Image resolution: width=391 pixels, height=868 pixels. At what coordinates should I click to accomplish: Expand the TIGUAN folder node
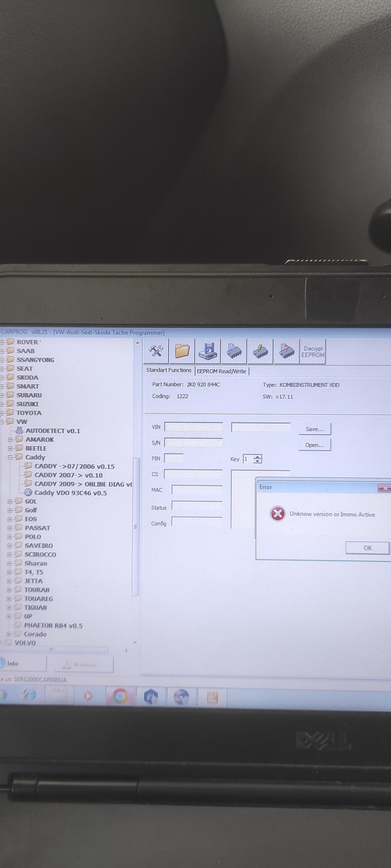pyautogui.click(x=9, y=608)
